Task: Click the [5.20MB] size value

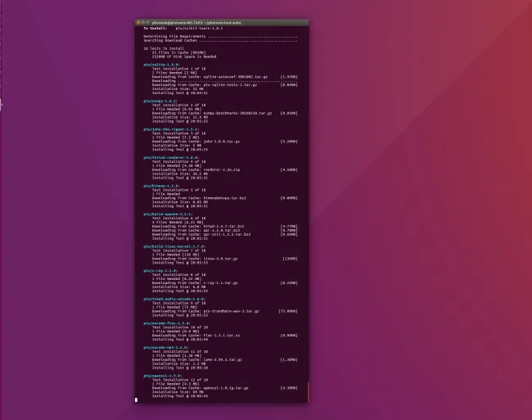Action: tap(289, 142)
